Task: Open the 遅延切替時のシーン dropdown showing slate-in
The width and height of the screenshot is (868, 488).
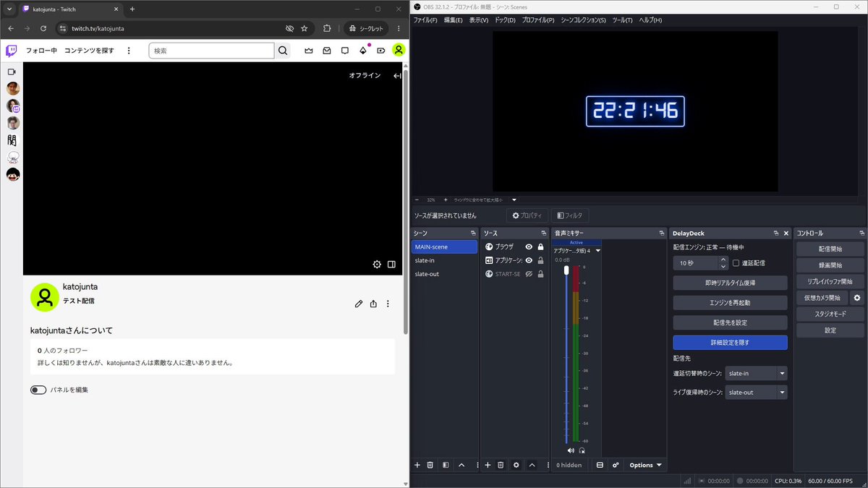Action: click(756, 374)
